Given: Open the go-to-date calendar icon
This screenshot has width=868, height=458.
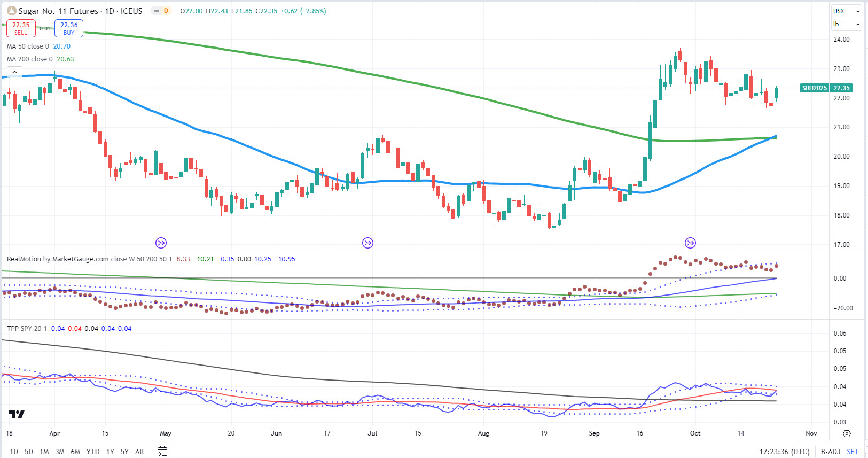Looking at the screenshot, I should tap(162, 452).
